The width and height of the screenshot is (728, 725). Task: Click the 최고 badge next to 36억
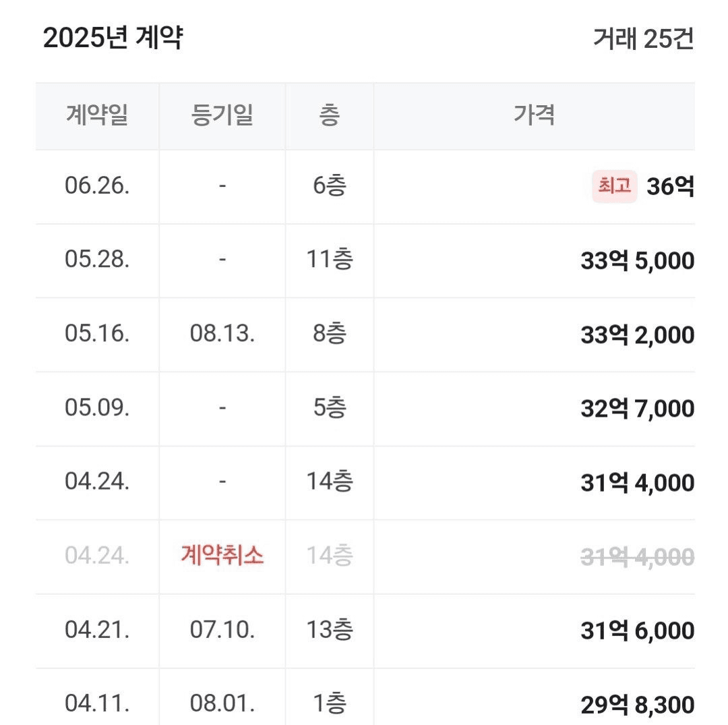[614, 186]
